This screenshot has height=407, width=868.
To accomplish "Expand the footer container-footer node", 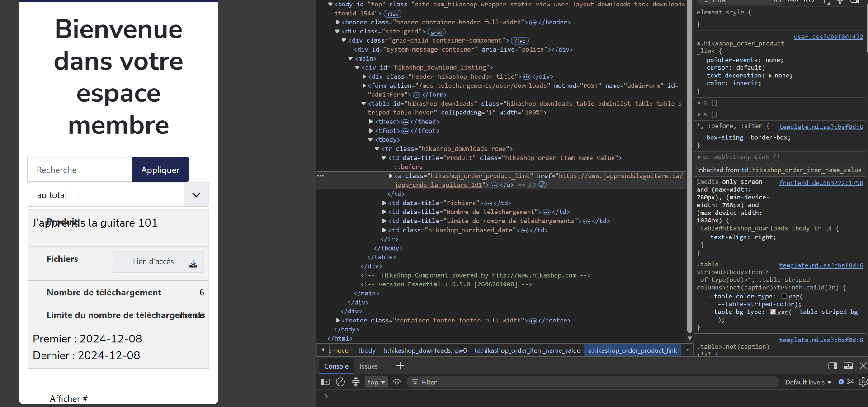I will coord(338,320).
